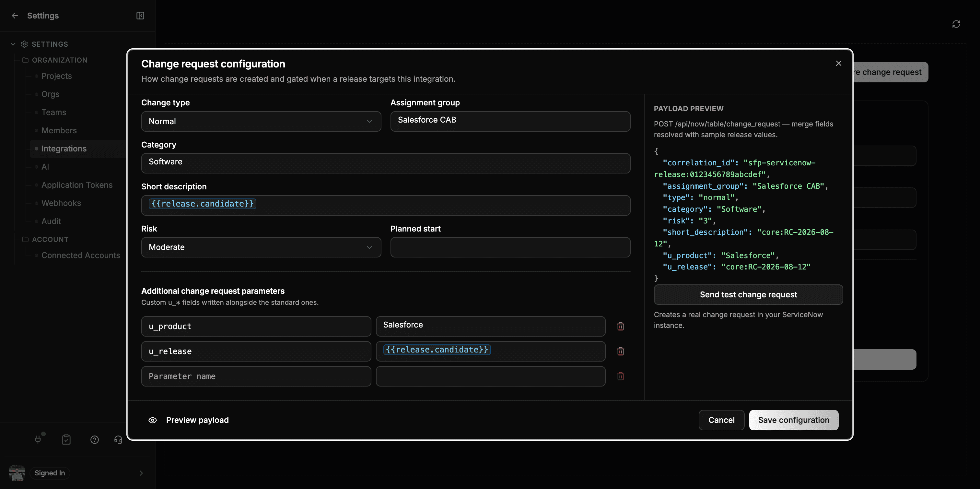Viewport: 980px width, 489px height.
Task: Click the {{release.candidate}} token in Short description
Action: pyautogui.click(x=203, y=204)
